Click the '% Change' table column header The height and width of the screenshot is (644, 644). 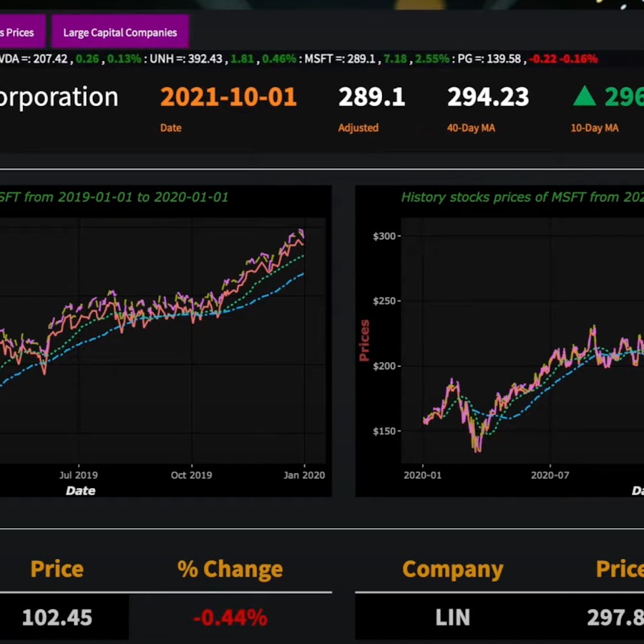click(230, 570)
